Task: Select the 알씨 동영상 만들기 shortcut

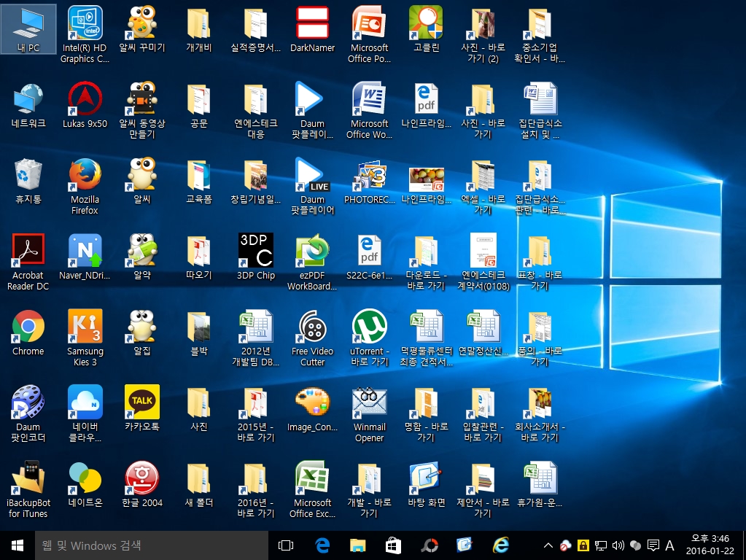Action: (x=141, y=110)
